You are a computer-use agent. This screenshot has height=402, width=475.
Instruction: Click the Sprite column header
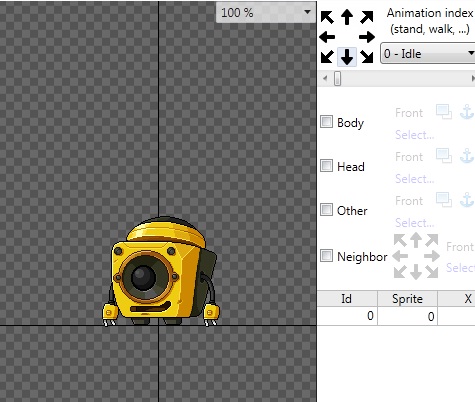[407, 299]
